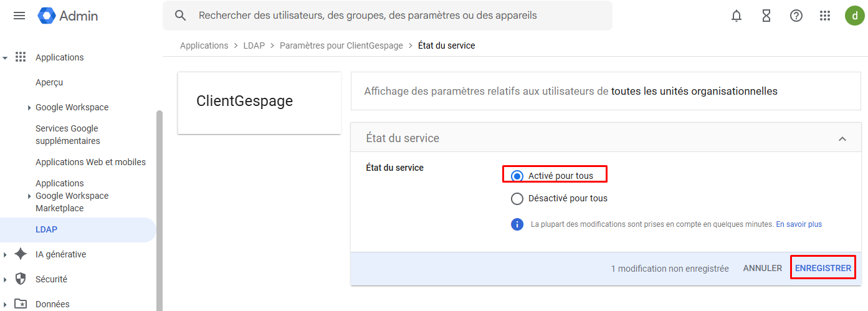
Task: Click the Applications section label
Action: coord(60,57)
